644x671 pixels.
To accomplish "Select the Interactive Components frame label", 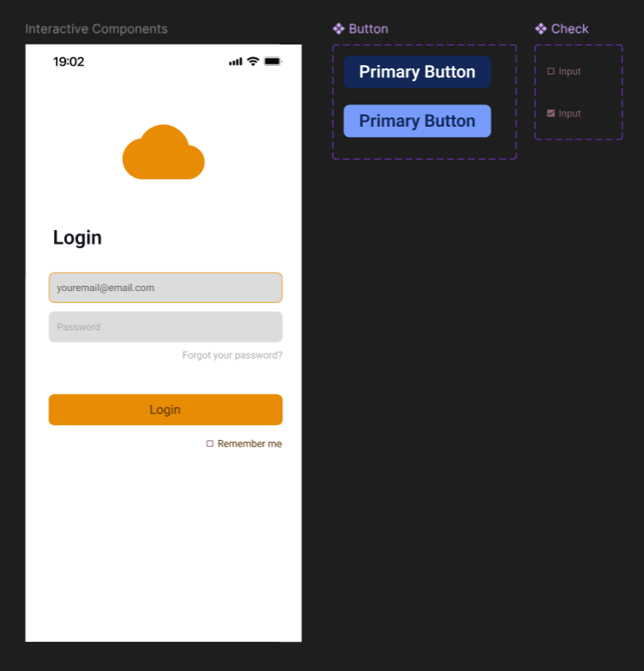I will point(96,29).
